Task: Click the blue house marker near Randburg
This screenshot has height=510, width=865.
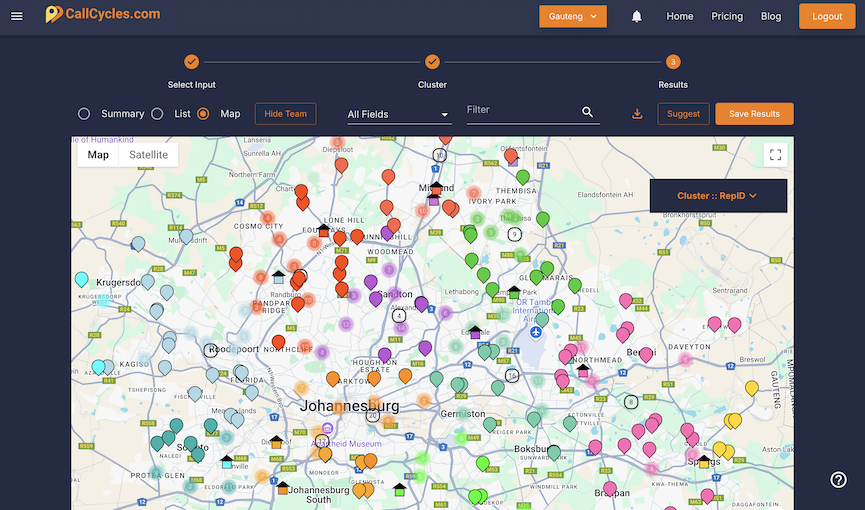Action: coord(279,277)
